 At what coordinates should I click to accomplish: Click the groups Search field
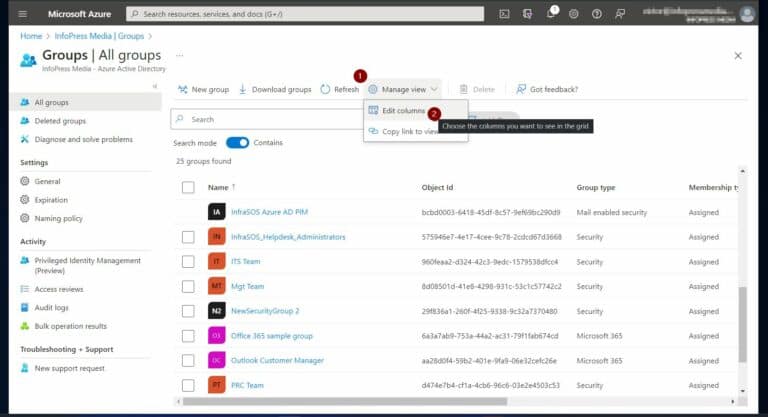coord(267,119)
